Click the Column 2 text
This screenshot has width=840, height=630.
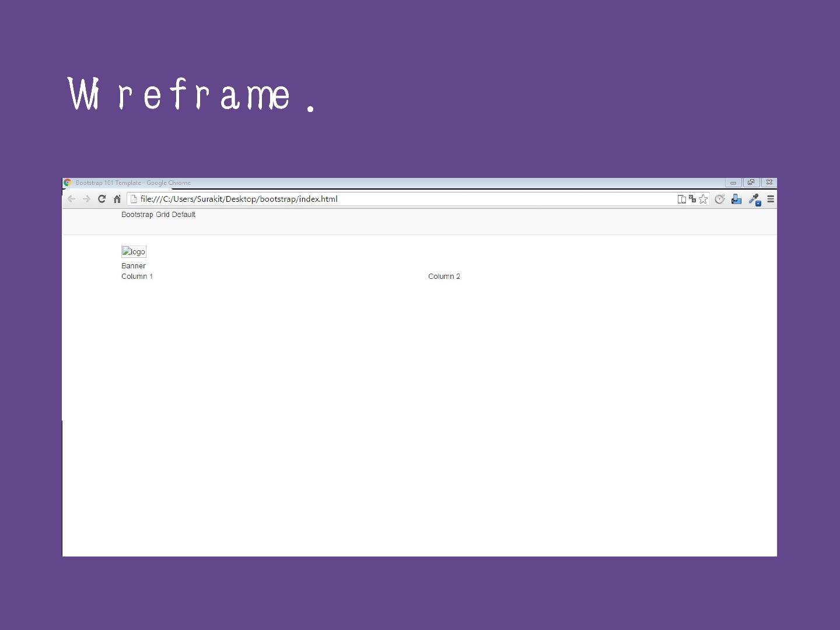tap(444, 276)
